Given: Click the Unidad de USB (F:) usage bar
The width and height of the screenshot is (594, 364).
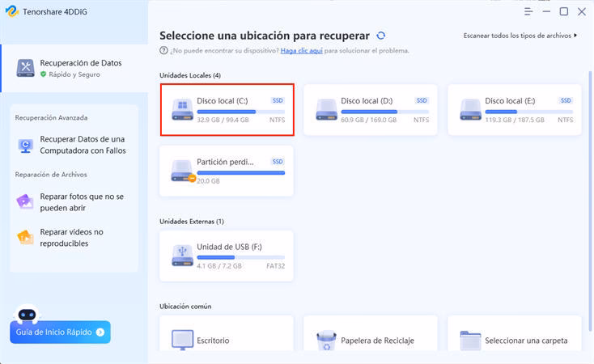Looking at the screenshot, I should pyautogui.click(x=240, y=257).
